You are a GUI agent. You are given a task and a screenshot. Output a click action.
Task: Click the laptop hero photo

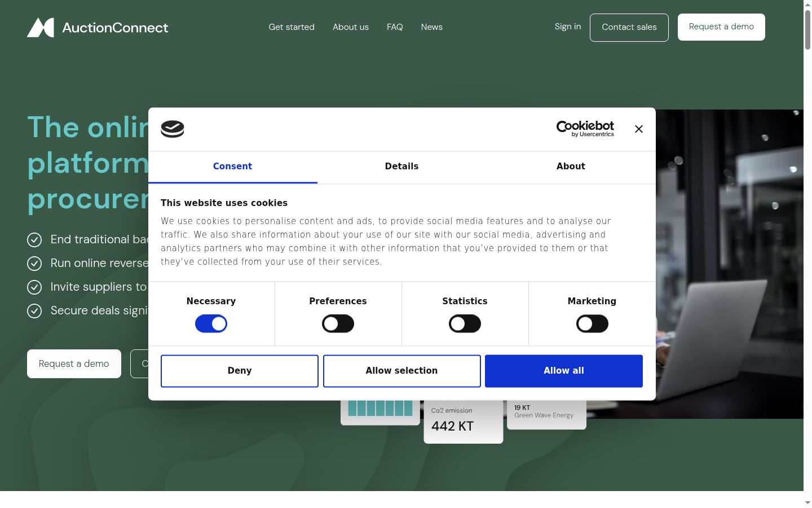click(730, 264)
